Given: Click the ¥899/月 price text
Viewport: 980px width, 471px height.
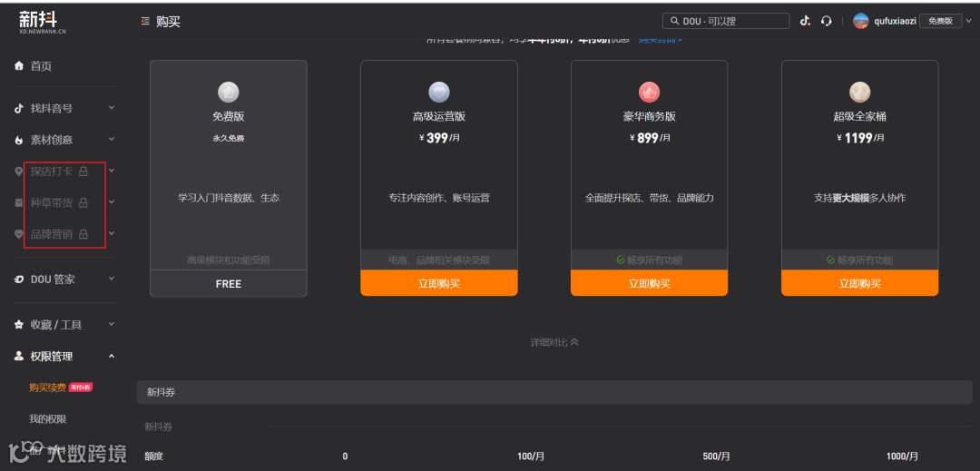Looking at the screenshot, I should (649, 137).
